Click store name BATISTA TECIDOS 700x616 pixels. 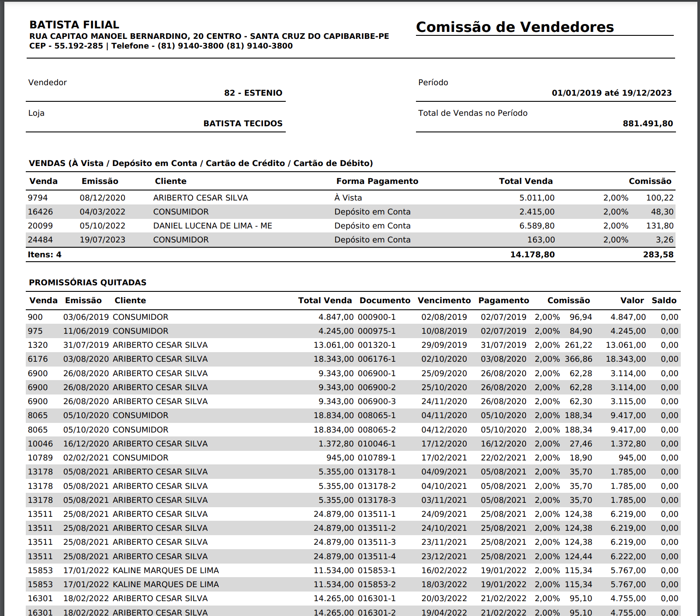click(243, 124)
